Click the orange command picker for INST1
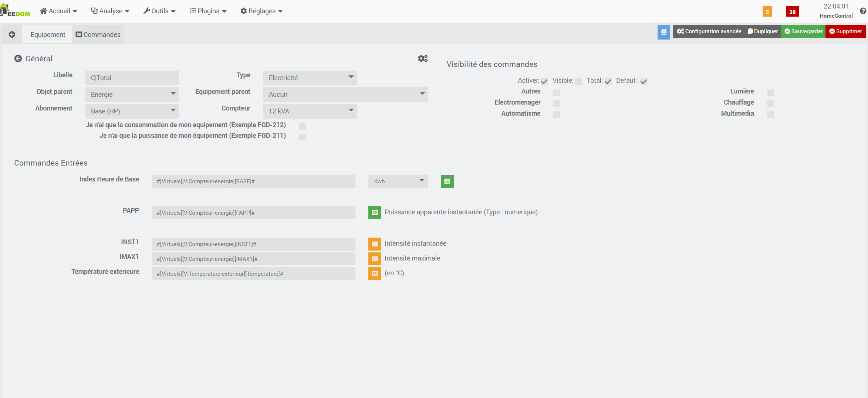 pos(375,244)
